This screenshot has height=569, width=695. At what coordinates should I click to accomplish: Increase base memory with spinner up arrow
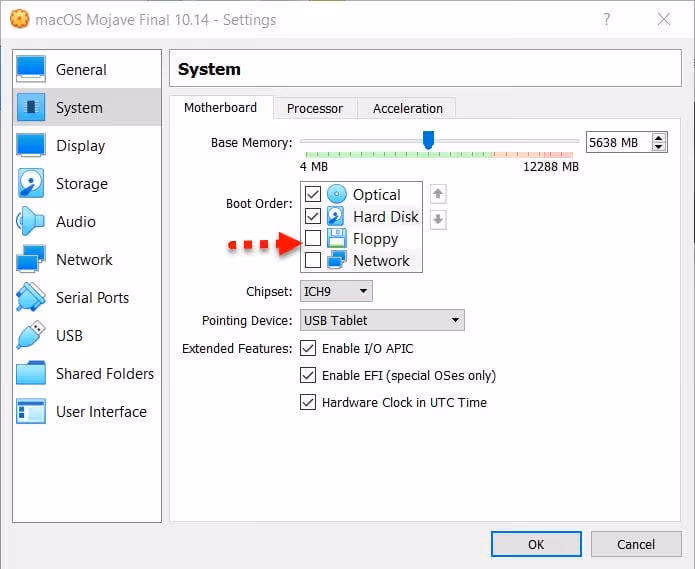click(x=659, y=138)
